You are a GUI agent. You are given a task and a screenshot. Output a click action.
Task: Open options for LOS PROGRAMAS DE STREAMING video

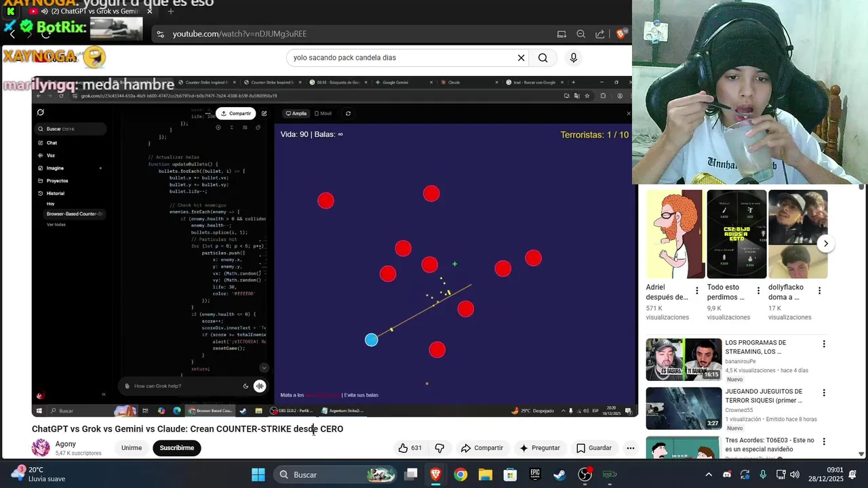(x=824, y=344)
